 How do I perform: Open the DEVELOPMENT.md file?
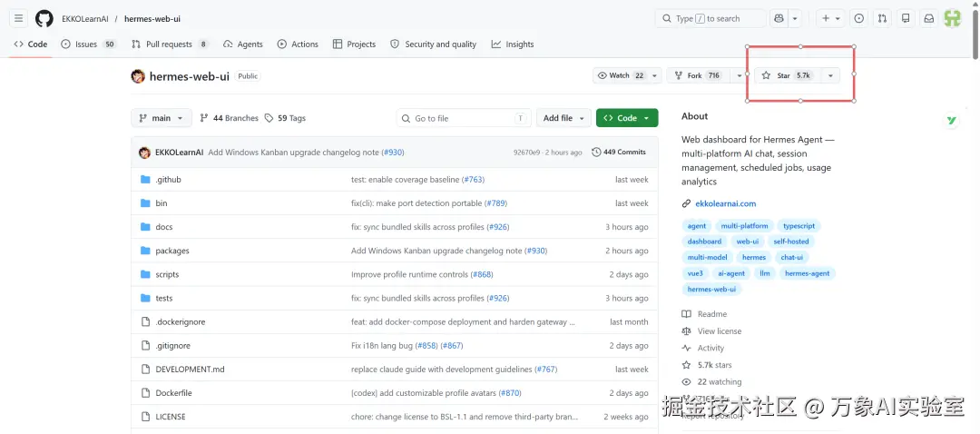click(x=190, y=370)
